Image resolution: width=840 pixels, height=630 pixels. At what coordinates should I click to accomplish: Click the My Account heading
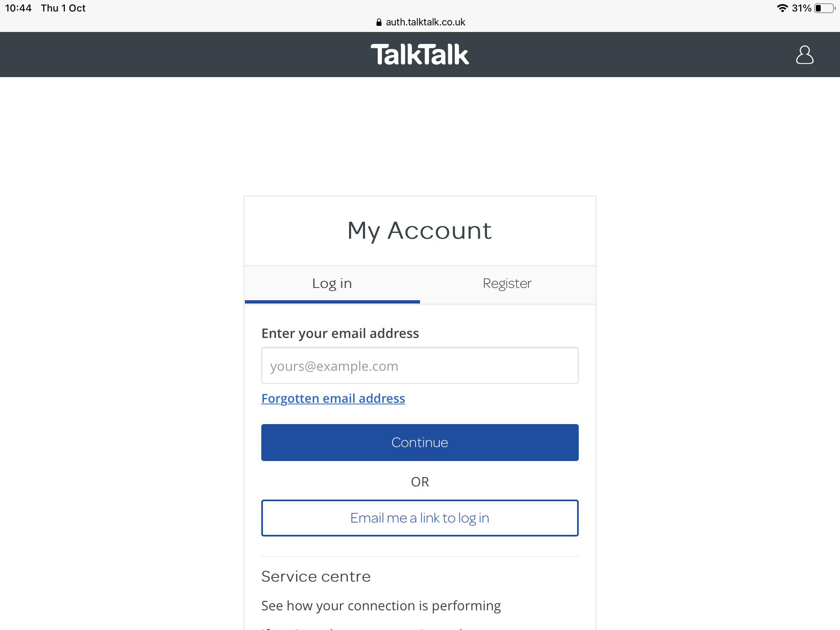point(420,231)
